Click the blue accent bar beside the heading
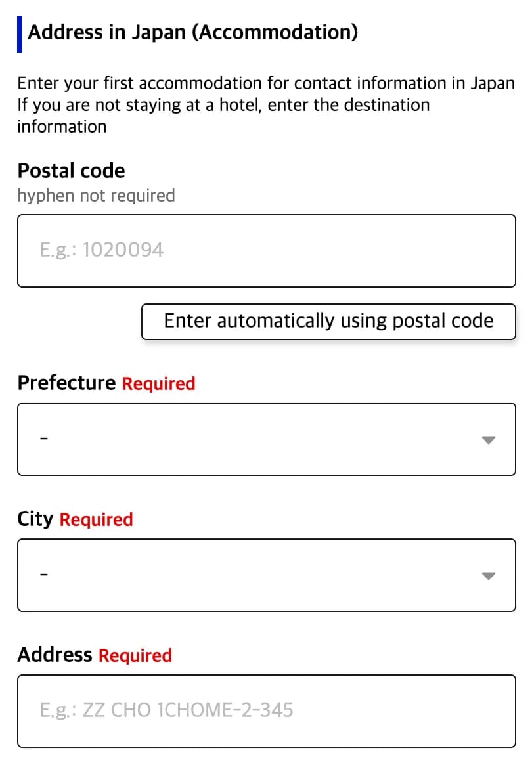The image size is (532, 763). (20, 31)
